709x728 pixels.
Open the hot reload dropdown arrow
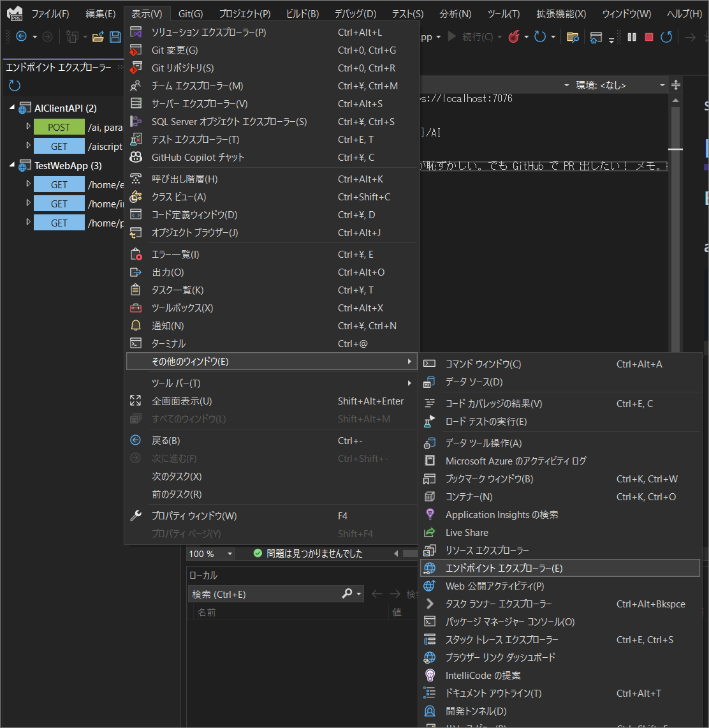point(526,36)
